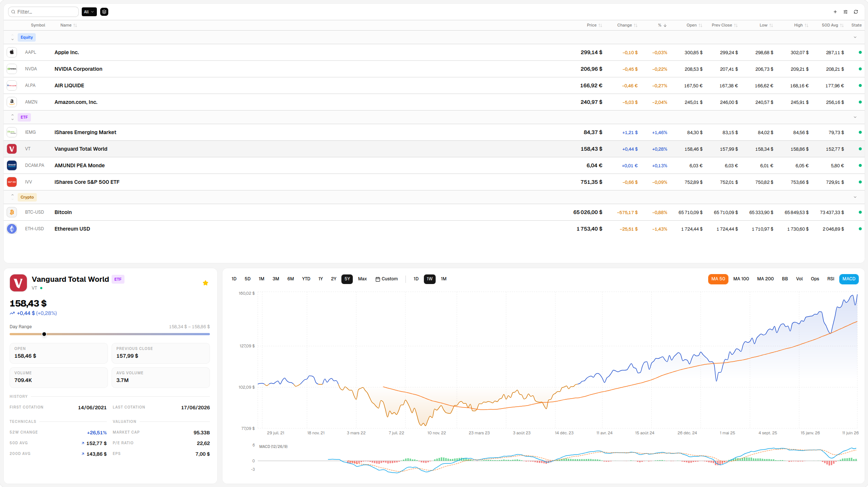Click the Bitcoin logo icon
This screenshot has height=487, width=868.
pos(12,212)
